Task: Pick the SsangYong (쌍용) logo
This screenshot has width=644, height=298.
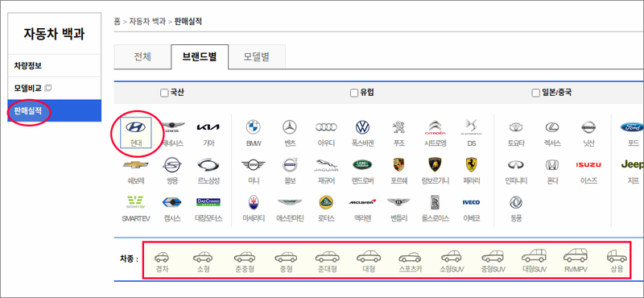Action: click(x=171, y=165)
